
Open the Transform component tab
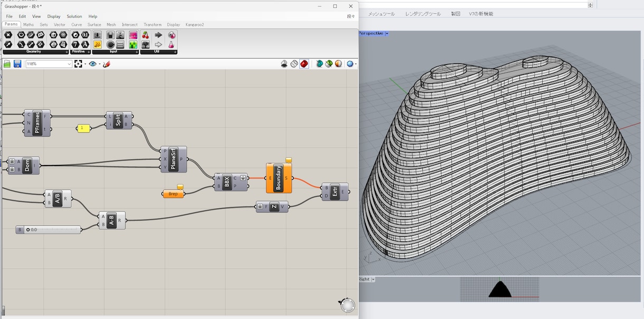[153, 25]
